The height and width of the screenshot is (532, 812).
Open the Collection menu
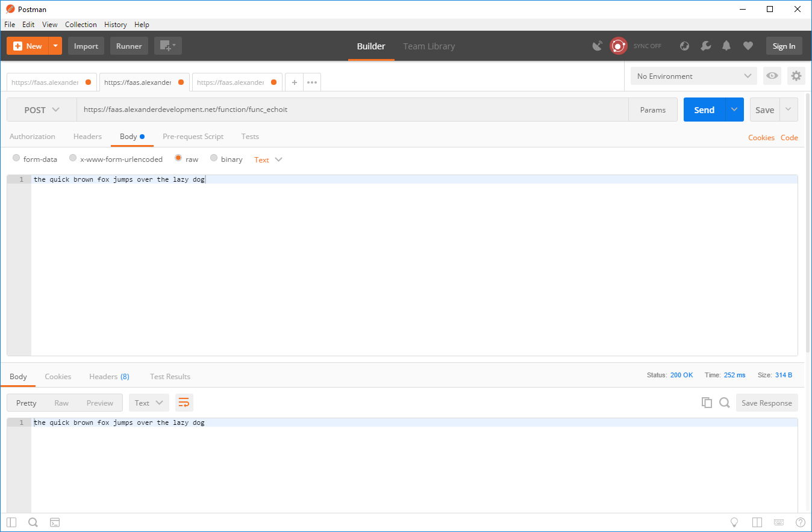click(x=81, y=25)
